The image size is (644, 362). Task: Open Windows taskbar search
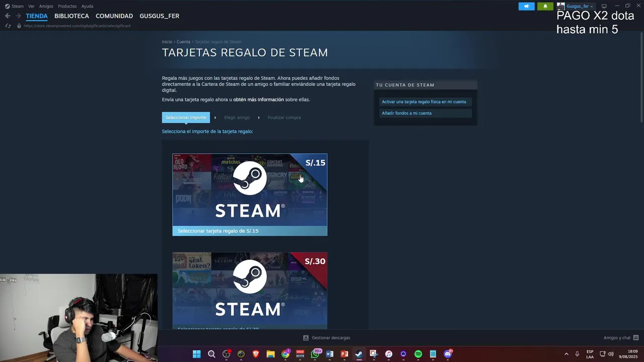tap(211, 354)
